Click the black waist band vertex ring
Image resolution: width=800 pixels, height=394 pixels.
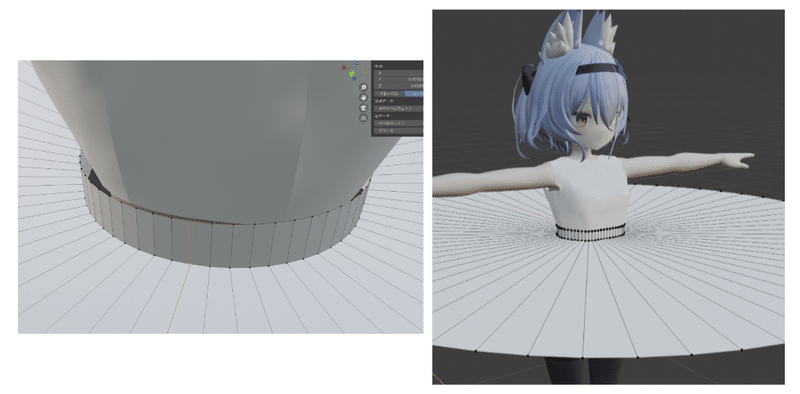[590, 232]
